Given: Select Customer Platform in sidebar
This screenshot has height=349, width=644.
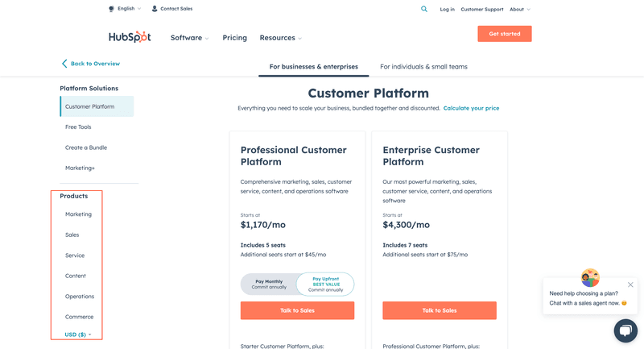Looking at the screenshot, I should pyautogui.click(x=97, y=106).
